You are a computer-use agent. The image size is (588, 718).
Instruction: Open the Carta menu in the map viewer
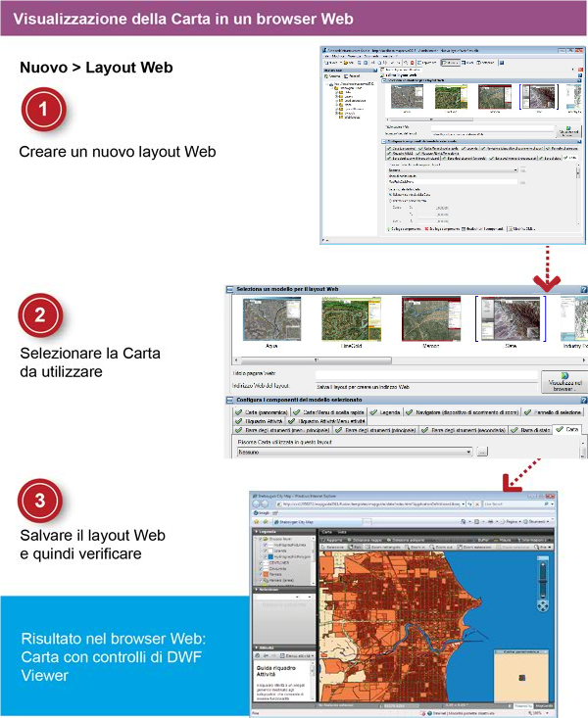click(x=327, y=532)
